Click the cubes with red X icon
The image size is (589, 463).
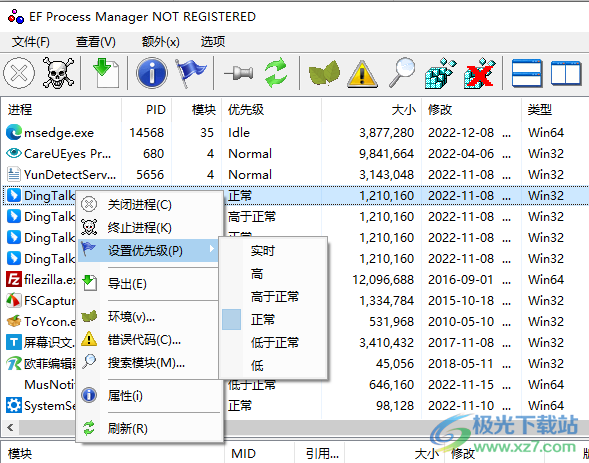[x=480, y=73]
